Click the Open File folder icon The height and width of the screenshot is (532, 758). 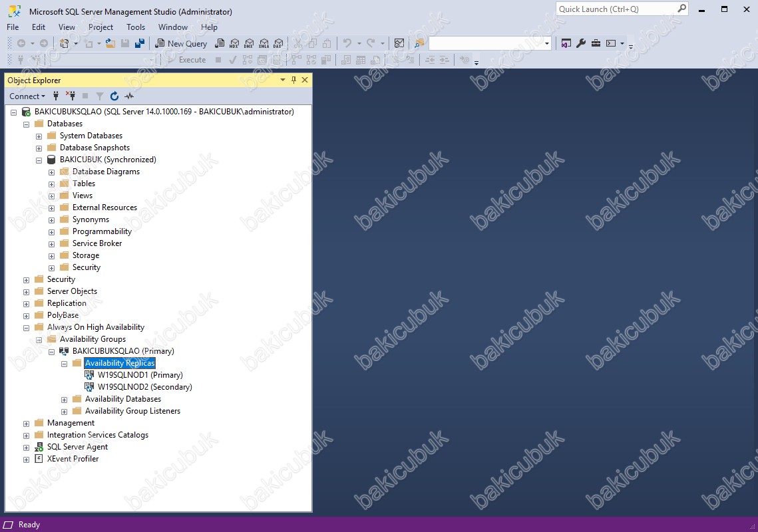110,43
